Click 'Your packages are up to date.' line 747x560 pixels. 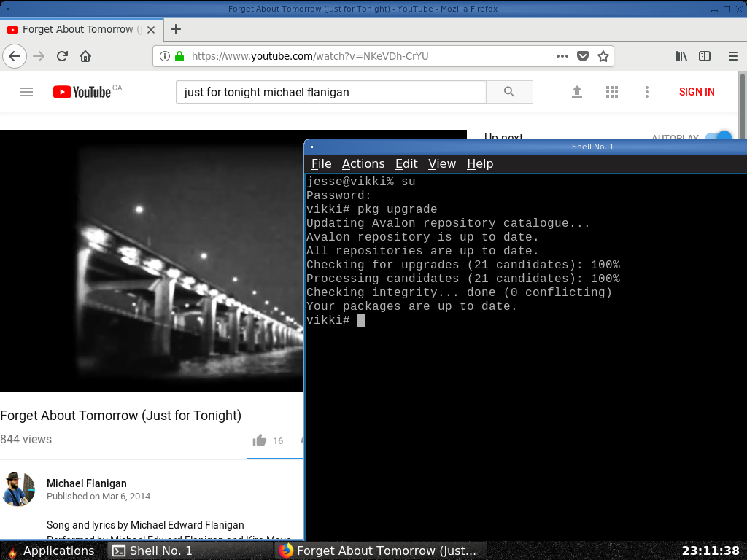[411, 306]
